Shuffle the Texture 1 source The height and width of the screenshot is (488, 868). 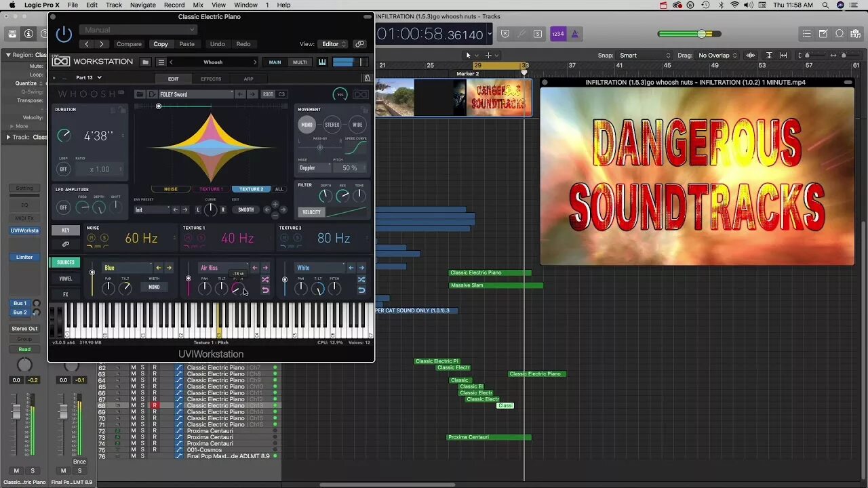click(x=265, y=279)
